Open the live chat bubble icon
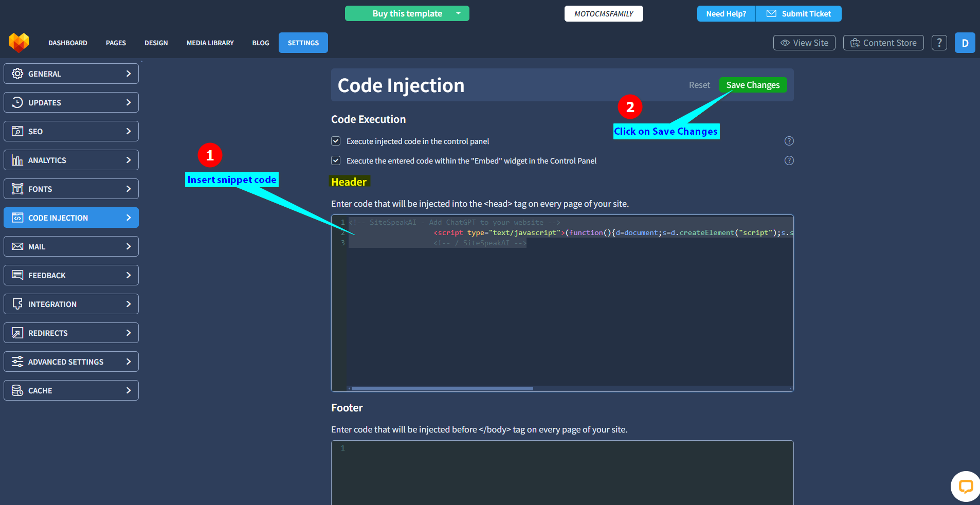Image resolution: width=980 pixels, height=505 pixels. click(x=965, y=486)
